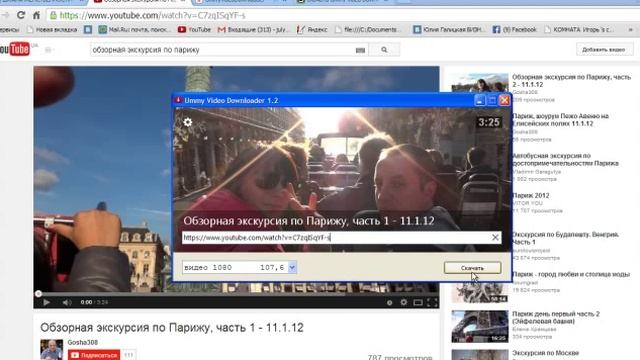
Task: Open Париж 2012 suggested video
Action: tap(531, 195)
